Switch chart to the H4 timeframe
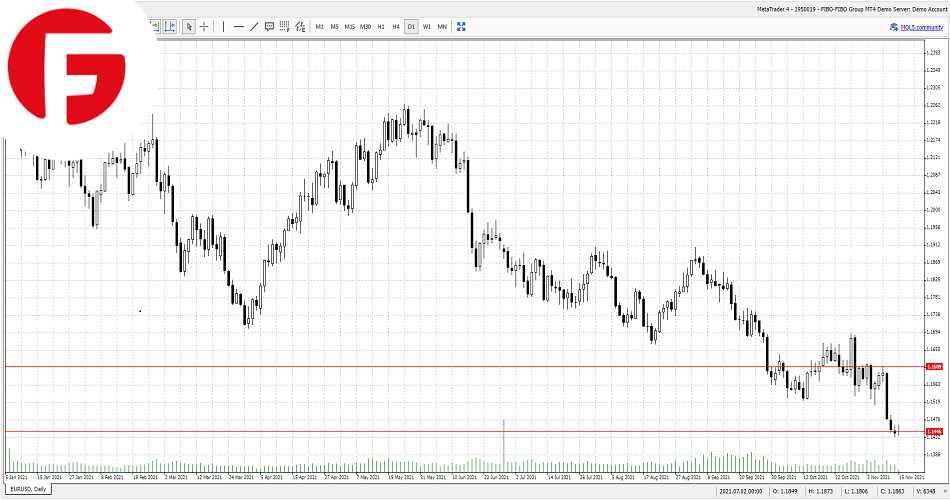Image resolution: width=950 pixels, height=500 pixels. point(396,27)
